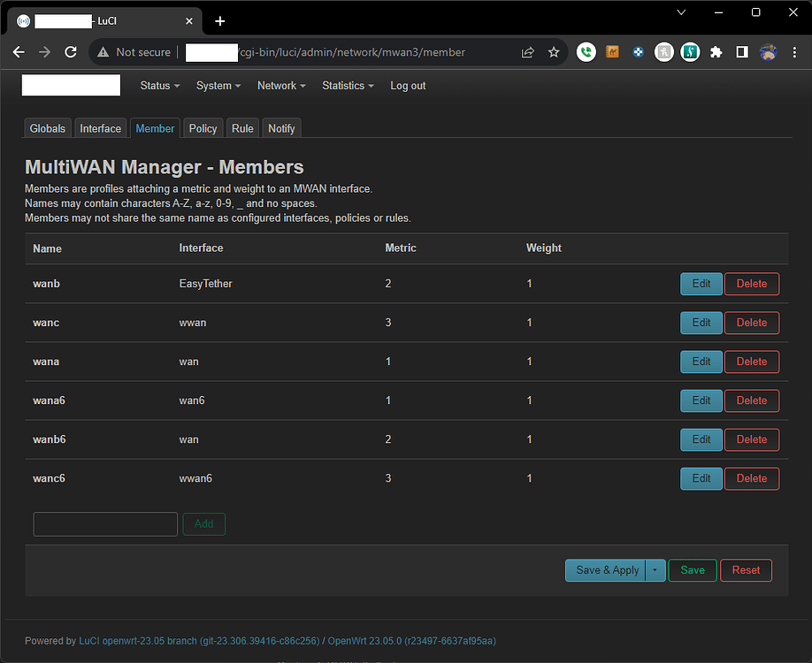Switch to the Globals tab
Image resolution: width=812 pixels, height=663 pixels.
(x=48, y=128)
